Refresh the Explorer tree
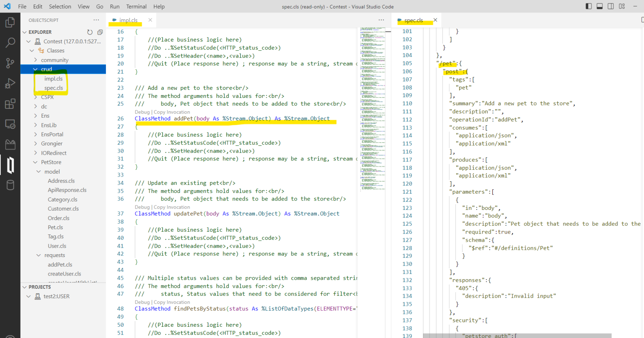 (90, 32)
